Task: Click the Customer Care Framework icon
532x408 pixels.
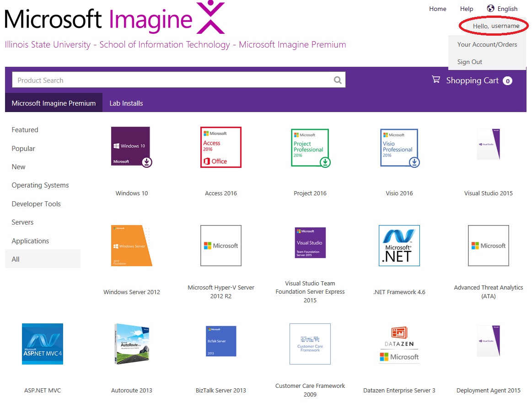Action: (x=310, y=344)
